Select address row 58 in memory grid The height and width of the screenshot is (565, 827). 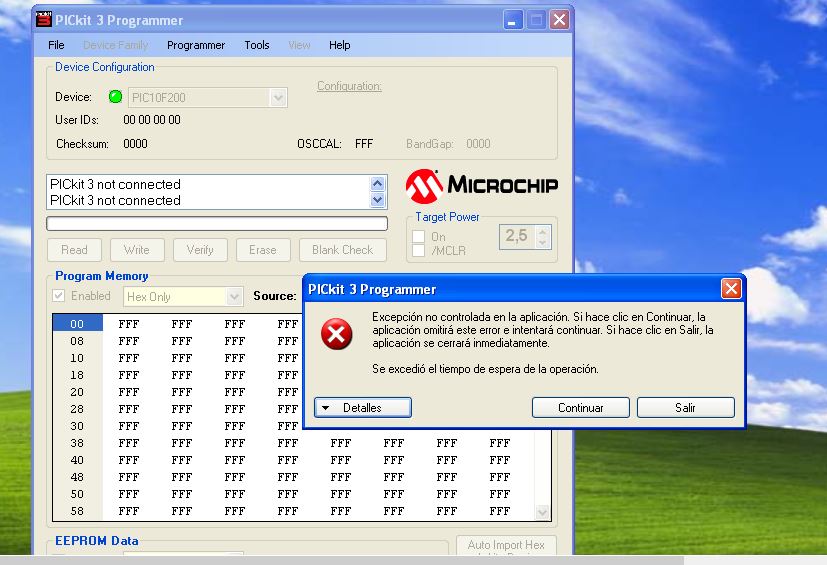click(x=78, y=511)
